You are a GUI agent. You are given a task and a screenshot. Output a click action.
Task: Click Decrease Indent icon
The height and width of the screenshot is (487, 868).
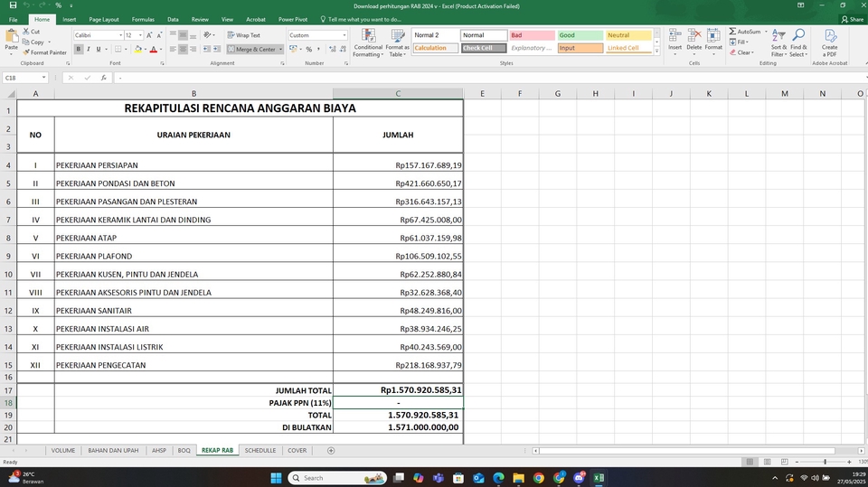206,50
